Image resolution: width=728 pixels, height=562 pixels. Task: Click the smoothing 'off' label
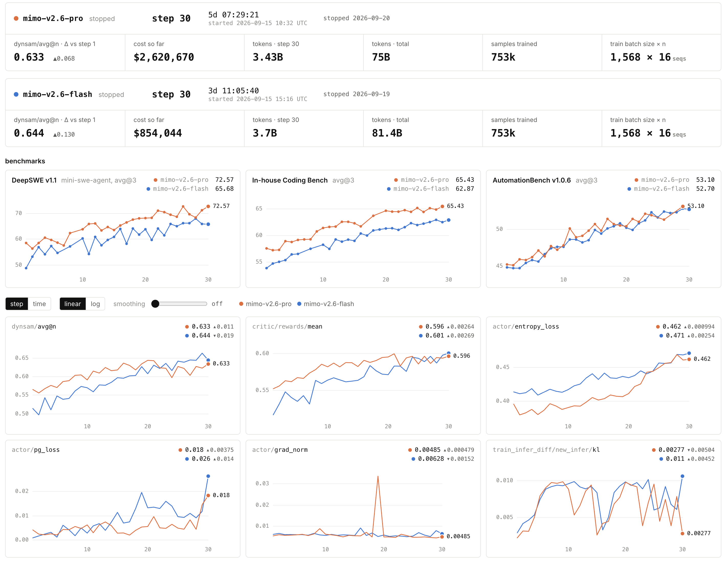[x=217, y=304]
